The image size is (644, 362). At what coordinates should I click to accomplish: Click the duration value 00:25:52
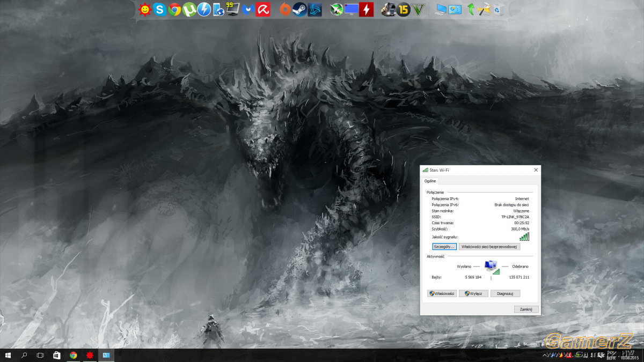coord(522,223)
